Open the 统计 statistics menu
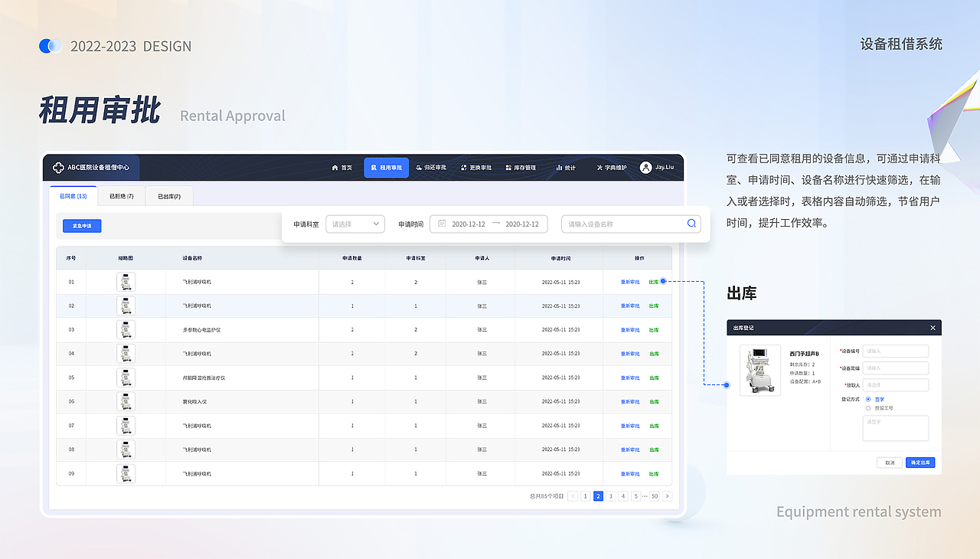980x559 pixels. click(566, 168)
